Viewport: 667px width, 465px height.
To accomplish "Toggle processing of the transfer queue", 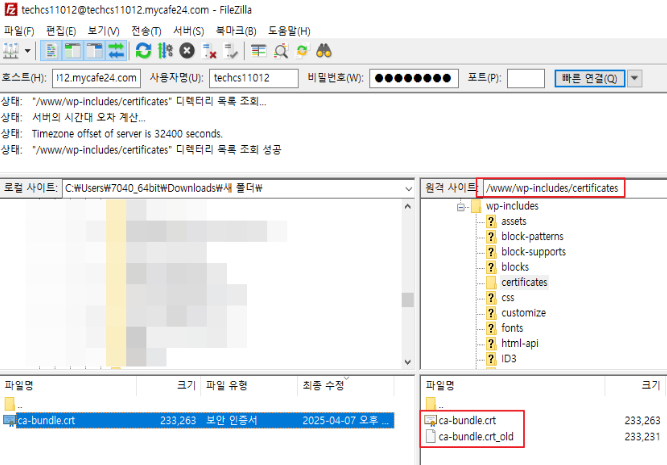I will coord(165,51).
